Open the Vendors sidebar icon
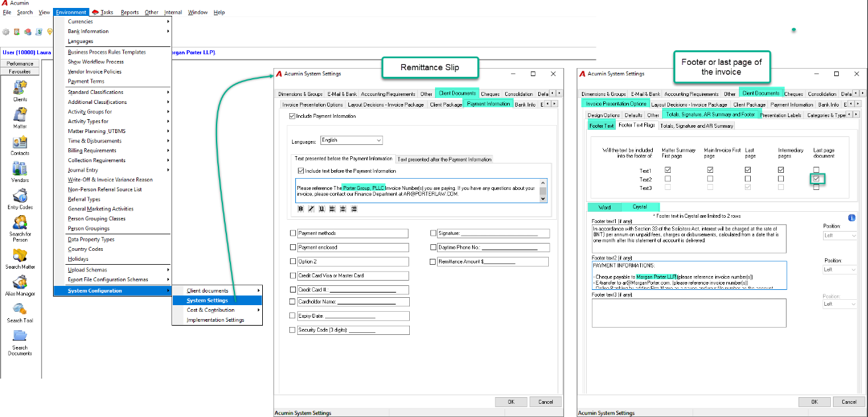This screenshot has height=417, width=868. point(20,169)
